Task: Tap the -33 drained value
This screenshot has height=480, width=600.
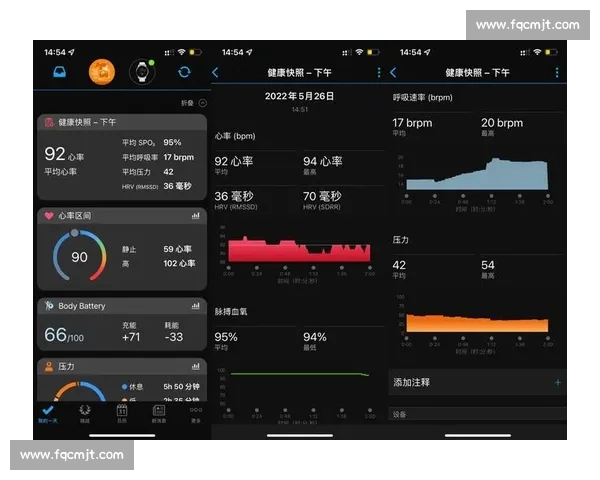Action: [174, 337]
